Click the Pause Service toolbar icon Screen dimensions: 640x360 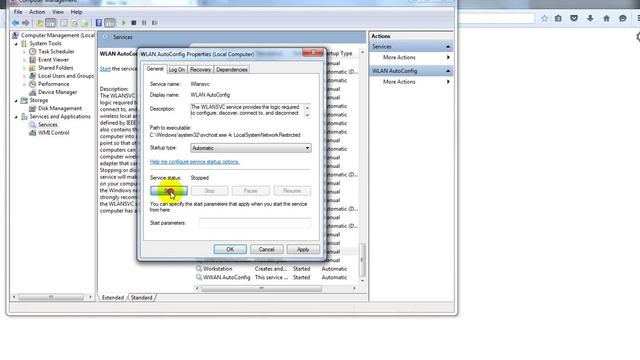coord(144,23)
